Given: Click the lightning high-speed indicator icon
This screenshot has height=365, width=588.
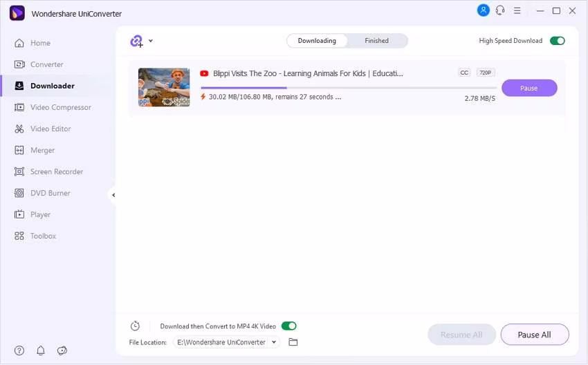Looking at the screenshot, I should pyautogui.click(x=203, y=97).
